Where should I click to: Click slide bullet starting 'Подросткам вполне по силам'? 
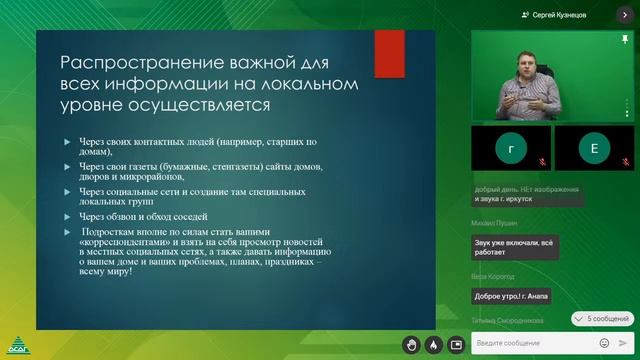coord(205,251)
